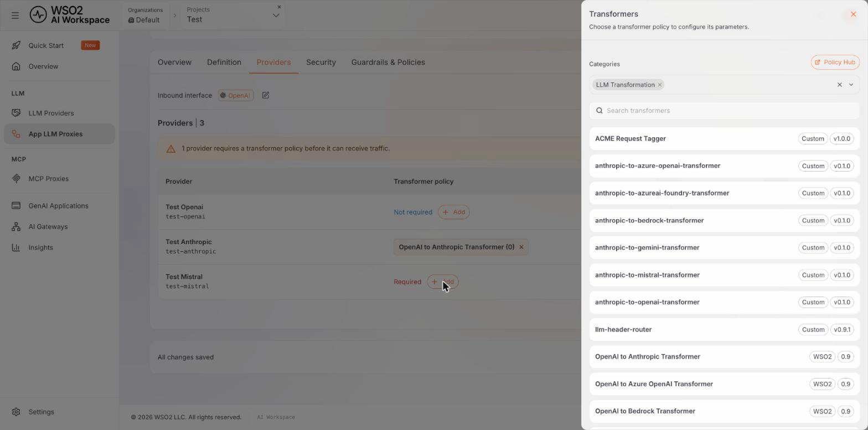Add transformer policy for Test Openai

tap(454, 212)
